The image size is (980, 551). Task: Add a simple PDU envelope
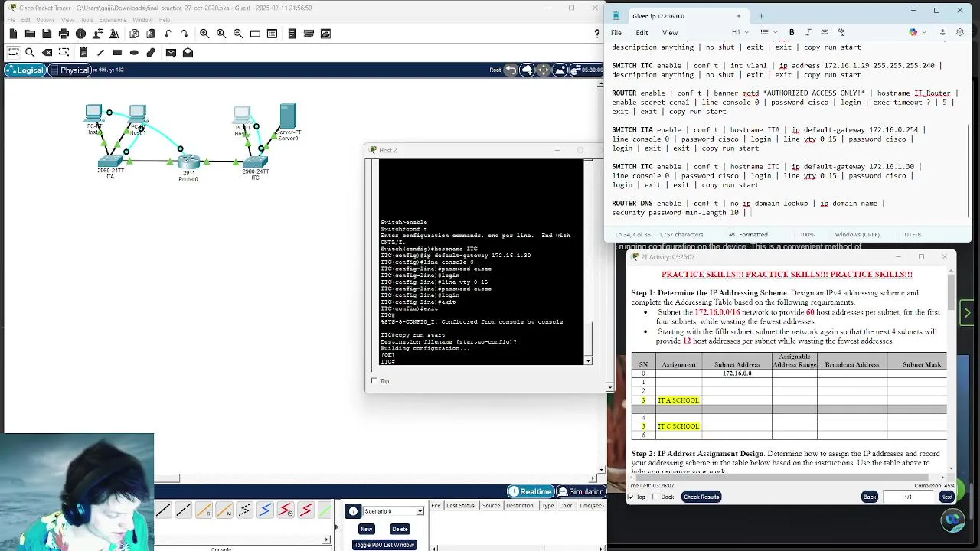(171, 53)
